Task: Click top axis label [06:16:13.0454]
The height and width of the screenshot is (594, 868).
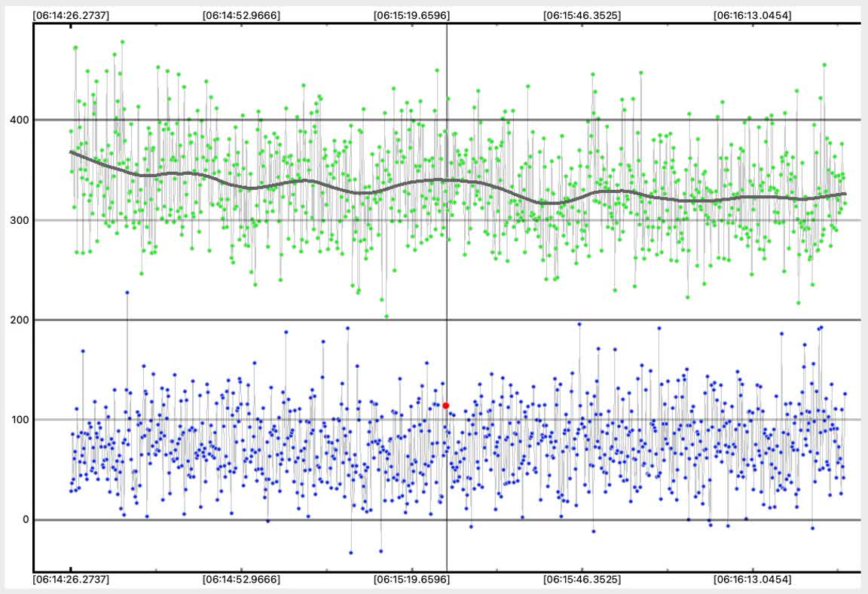Action: pyautogui.click(x=753, y=16)
